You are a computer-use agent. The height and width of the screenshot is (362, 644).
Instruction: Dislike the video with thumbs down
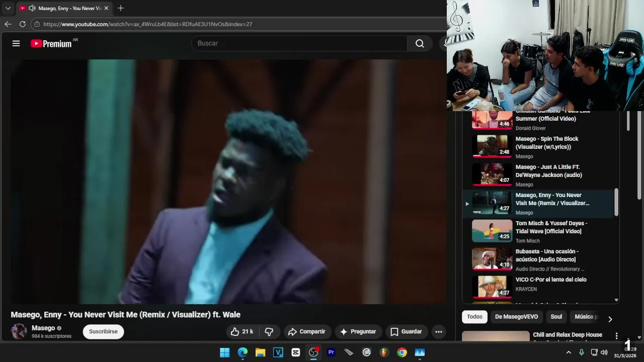[269, 332]
